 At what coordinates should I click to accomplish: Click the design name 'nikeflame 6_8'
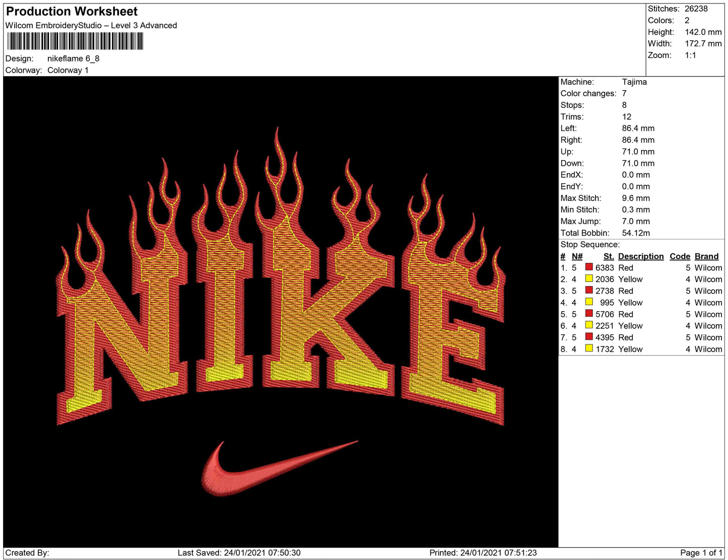[74, 58]
